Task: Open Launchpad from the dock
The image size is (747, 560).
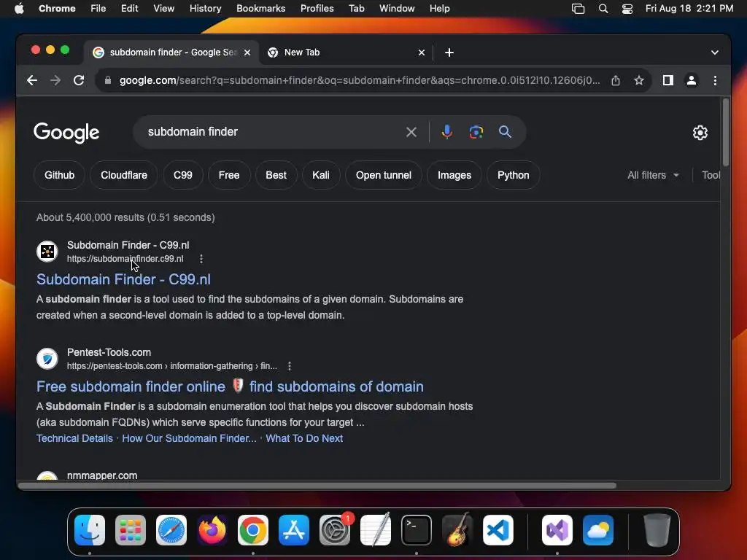Action: 131,530
